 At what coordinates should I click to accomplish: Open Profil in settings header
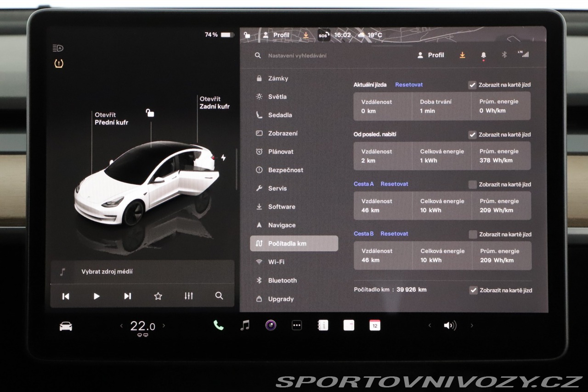(x=431, y=55)
